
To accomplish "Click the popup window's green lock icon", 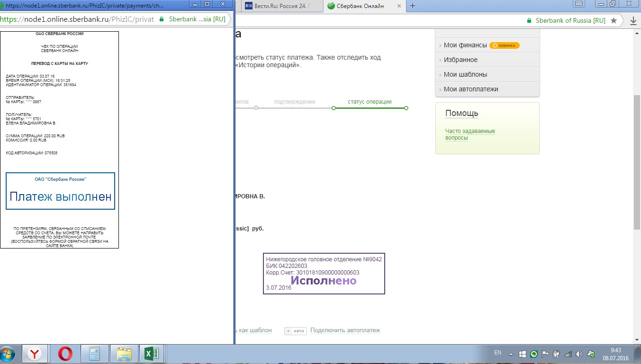I will click(162, 19).
